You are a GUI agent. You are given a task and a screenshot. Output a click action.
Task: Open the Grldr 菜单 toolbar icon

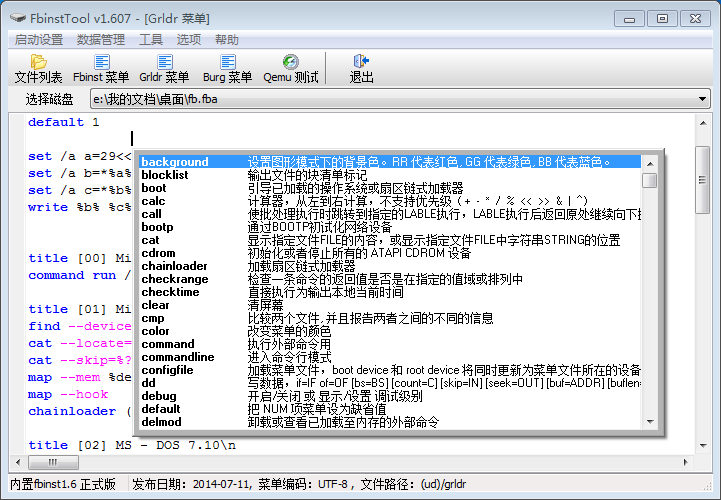click(x=164, y=69)
